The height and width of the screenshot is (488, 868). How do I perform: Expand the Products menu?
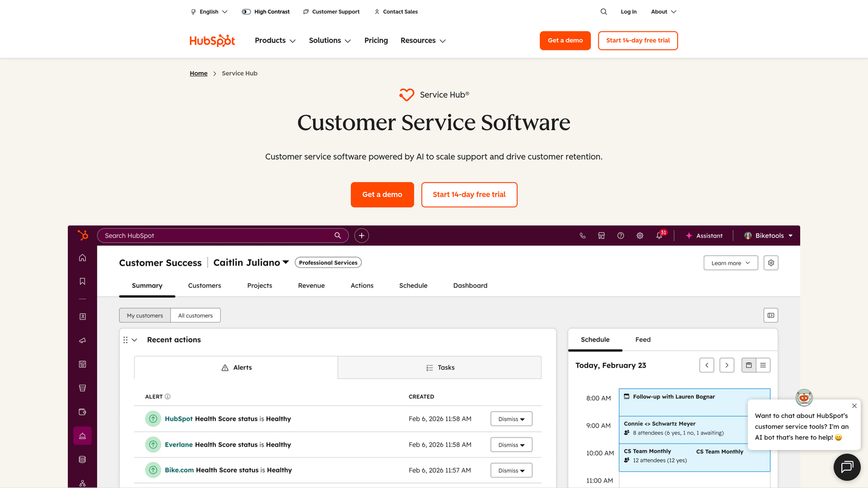click(275, 40)
